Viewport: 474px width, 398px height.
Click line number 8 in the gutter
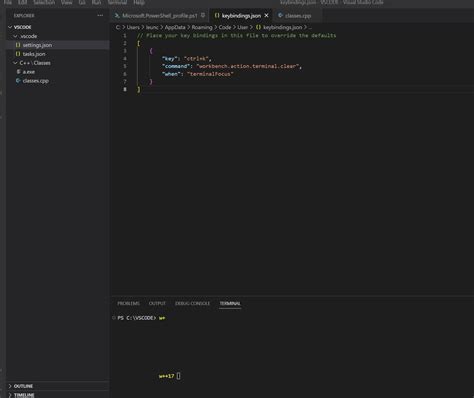(125, 89)
